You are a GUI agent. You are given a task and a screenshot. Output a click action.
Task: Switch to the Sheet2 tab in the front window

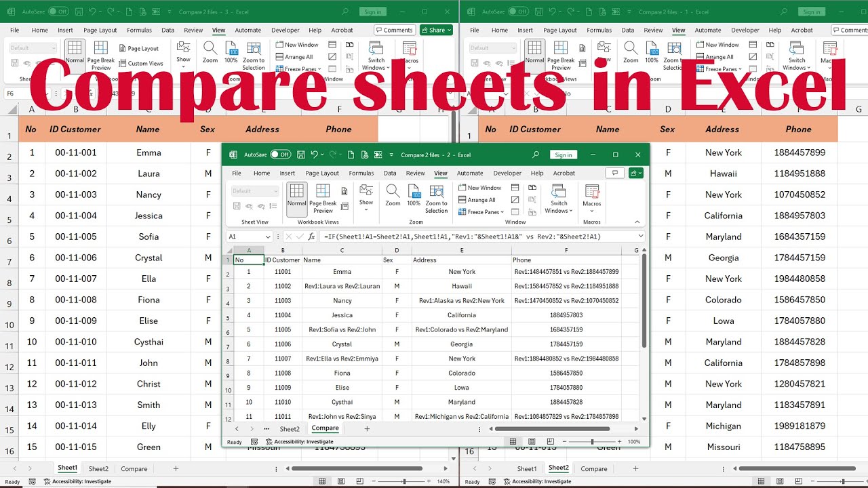(290, 428)
